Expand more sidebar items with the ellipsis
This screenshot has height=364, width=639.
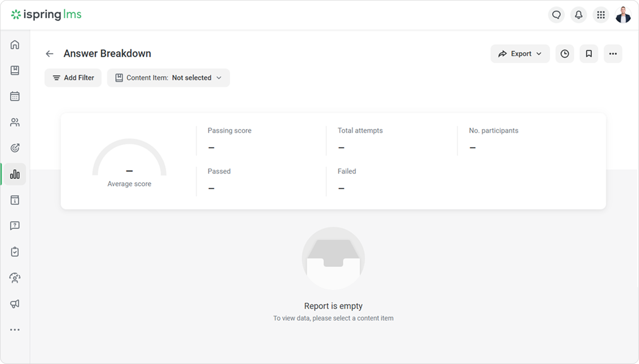pyautogui.click(x=15, y=330)
